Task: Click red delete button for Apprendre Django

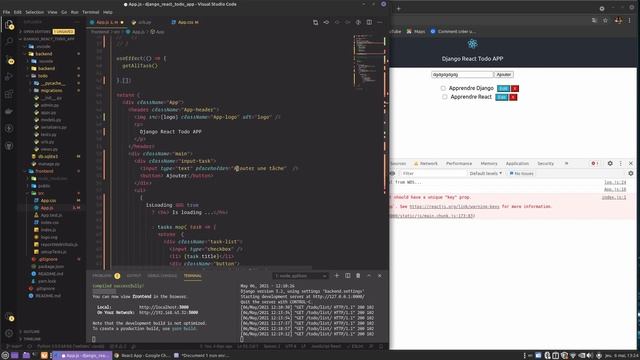Action: [515, 89]
